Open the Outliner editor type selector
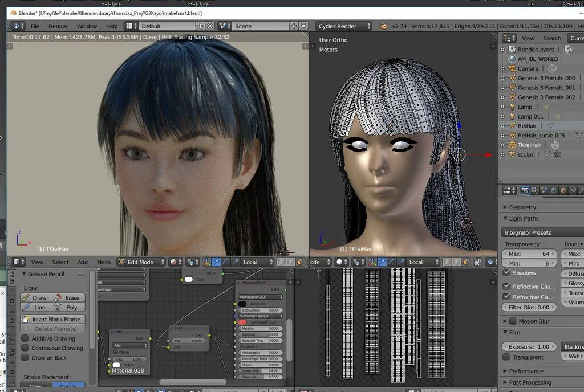Image resolution: width=584 pixels, height=392 pixels. click(509, 38)
